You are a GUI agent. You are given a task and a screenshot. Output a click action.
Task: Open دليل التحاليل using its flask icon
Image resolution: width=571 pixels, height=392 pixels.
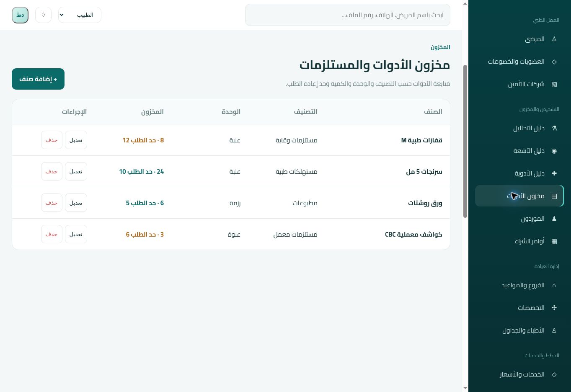click(554, 128)
